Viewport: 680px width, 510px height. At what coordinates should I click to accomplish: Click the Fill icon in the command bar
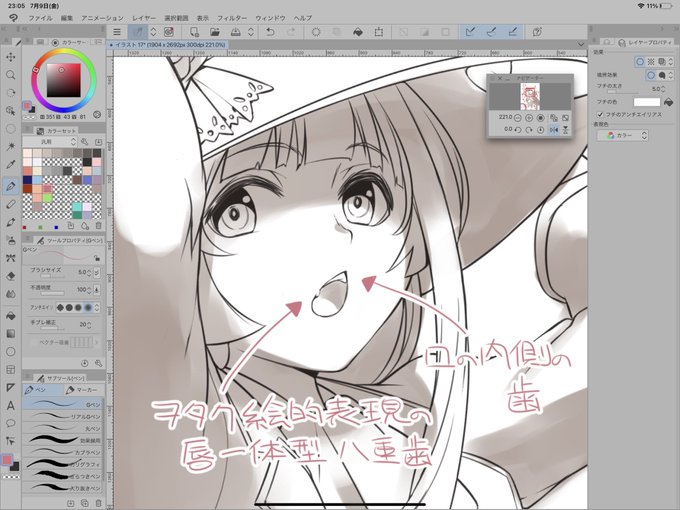click(x=358, y=32)
